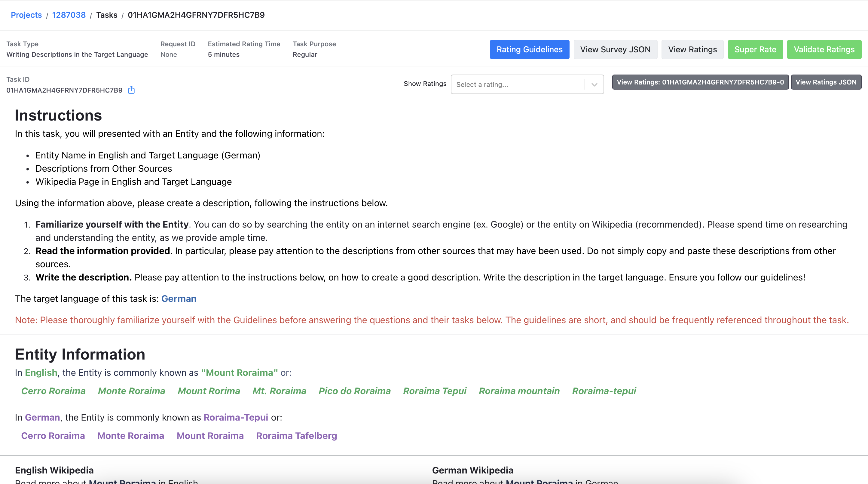Click the blue German target language text

click(x=179, y=299)
